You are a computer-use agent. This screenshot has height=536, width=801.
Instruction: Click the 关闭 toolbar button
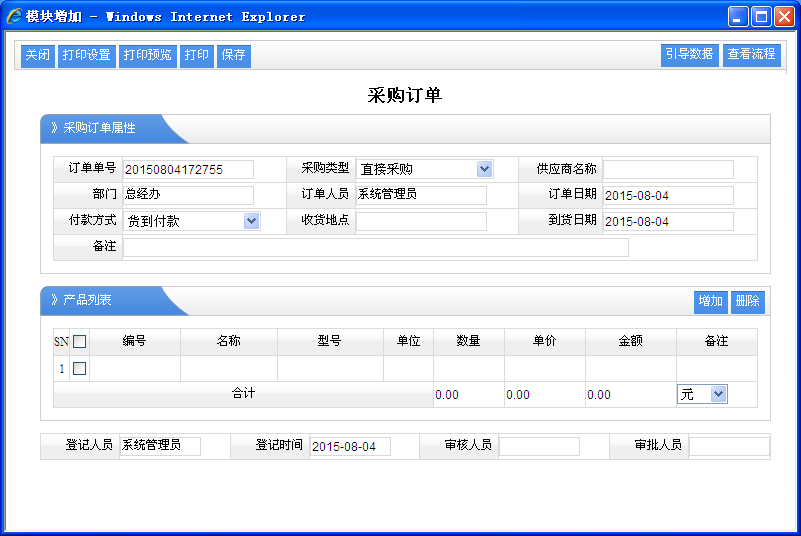pyautogui.click(x=38, y=55)
